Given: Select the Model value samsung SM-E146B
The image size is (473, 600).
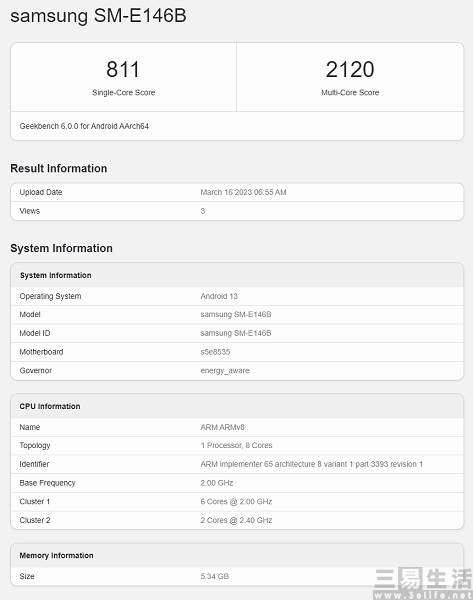Looking at the screenshot, I should 236,314.
